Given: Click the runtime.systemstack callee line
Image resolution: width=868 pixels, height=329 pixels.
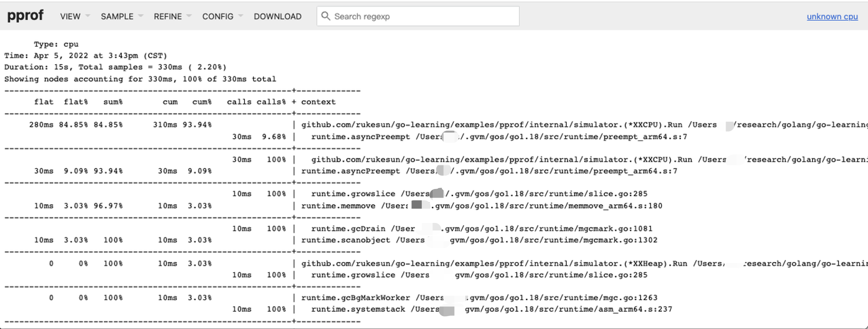Looking at the screenshot, I should point(358,309).
